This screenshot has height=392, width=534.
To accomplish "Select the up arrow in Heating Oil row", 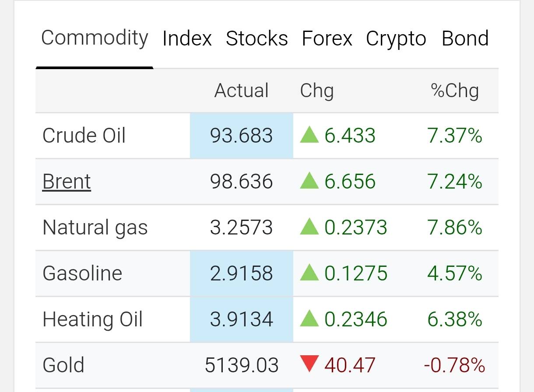I will point(309,318).
